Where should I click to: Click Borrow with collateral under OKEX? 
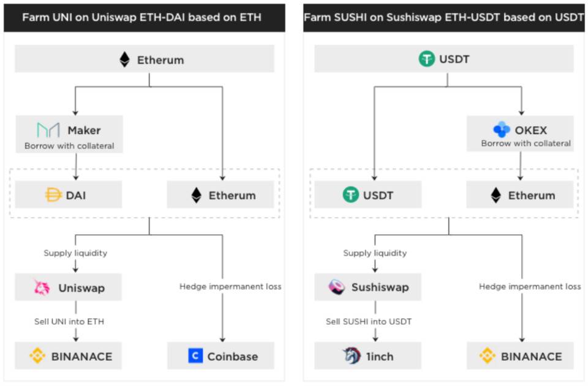(x=526, y=144)
